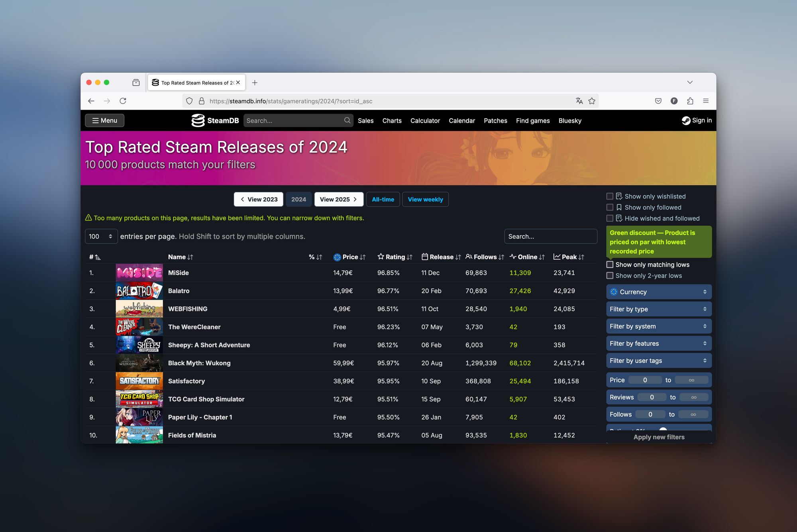Reload the page with refresh icon

pyautogui.click(x=123, y=101)
